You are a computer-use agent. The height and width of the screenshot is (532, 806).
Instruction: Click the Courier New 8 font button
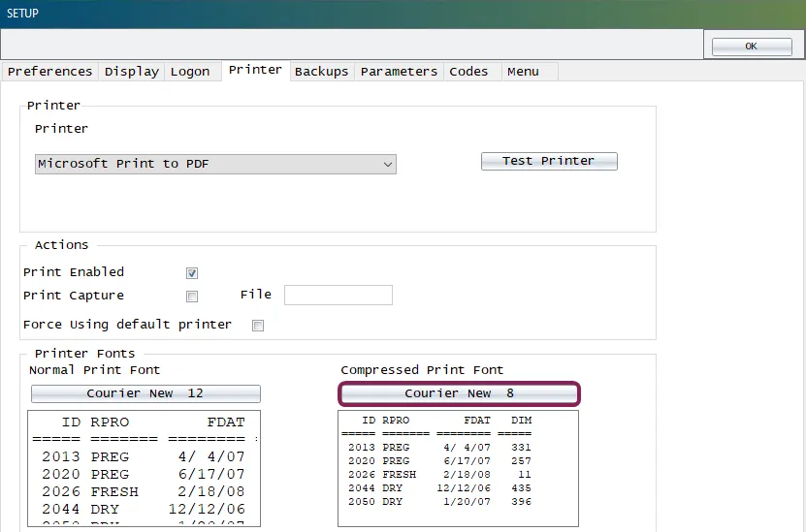459,393
